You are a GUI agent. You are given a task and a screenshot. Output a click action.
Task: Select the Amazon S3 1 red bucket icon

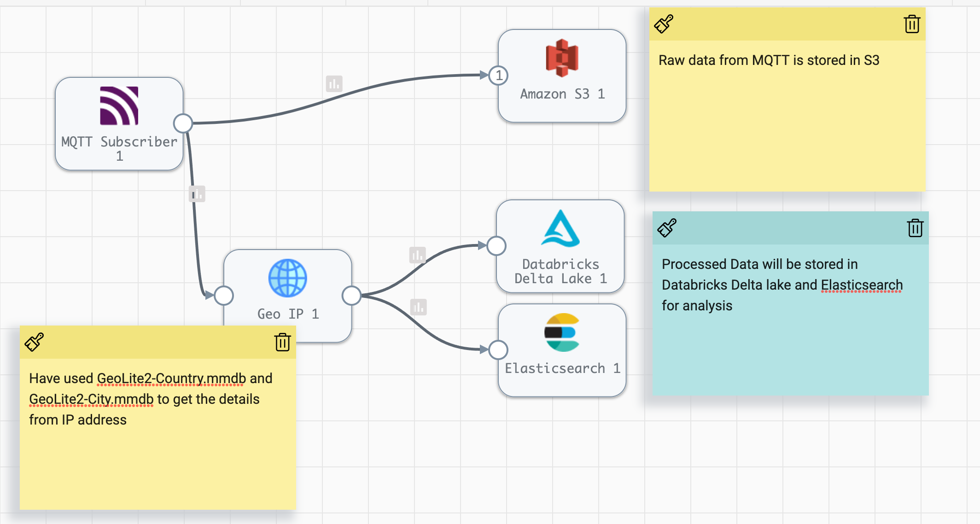pos(562,58)
